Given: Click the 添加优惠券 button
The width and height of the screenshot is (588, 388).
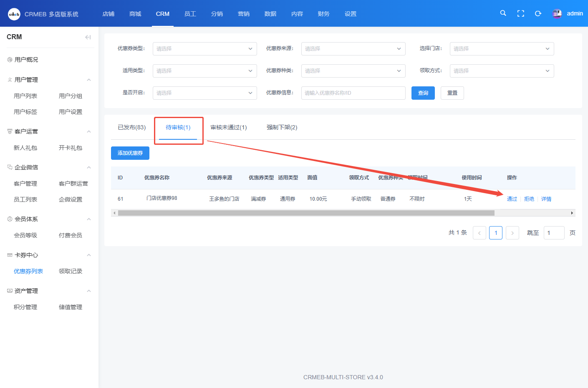Looking at the screenshot, I should pos(130,153).
